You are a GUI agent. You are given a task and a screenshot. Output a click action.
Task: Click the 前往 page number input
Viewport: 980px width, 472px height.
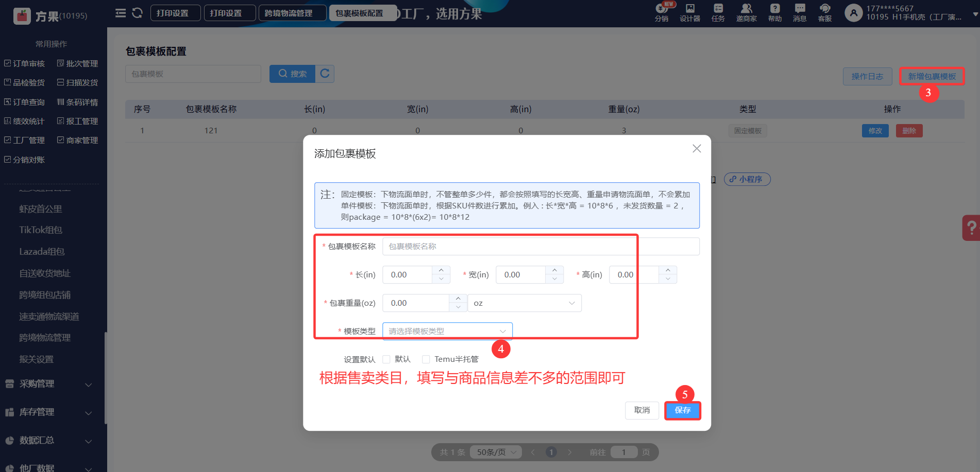(x=624, y=452)
